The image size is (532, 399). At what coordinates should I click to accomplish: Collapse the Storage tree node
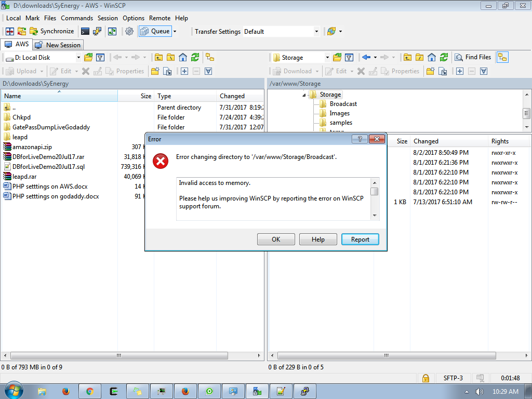(x=304, y=95)
